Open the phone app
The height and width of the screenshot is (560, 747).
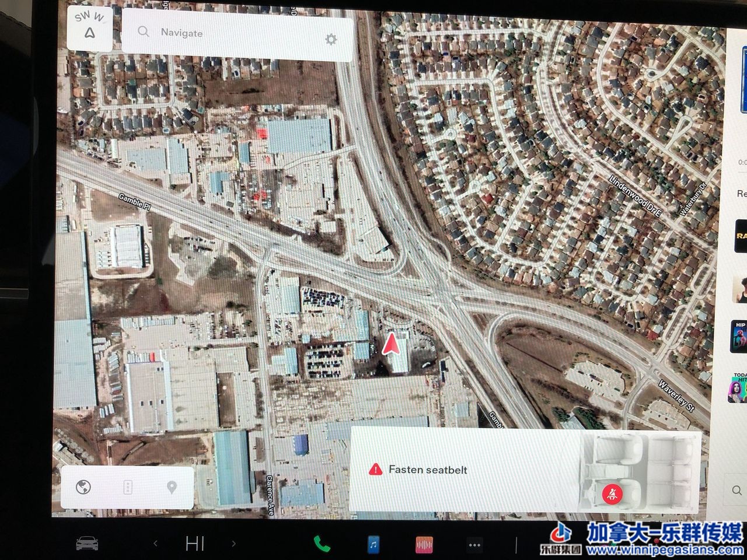[322, 544]
